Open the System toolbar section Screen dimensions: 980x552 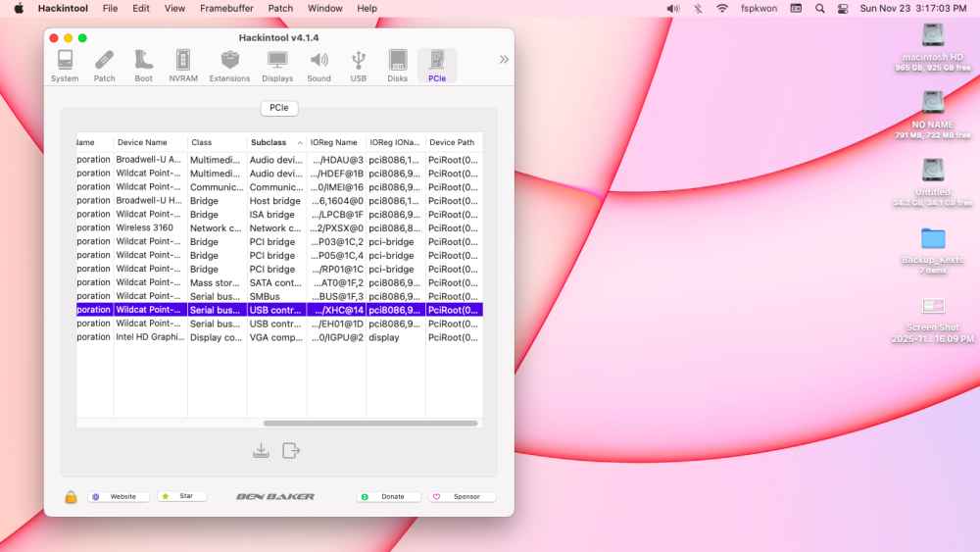tap(65, 66)
